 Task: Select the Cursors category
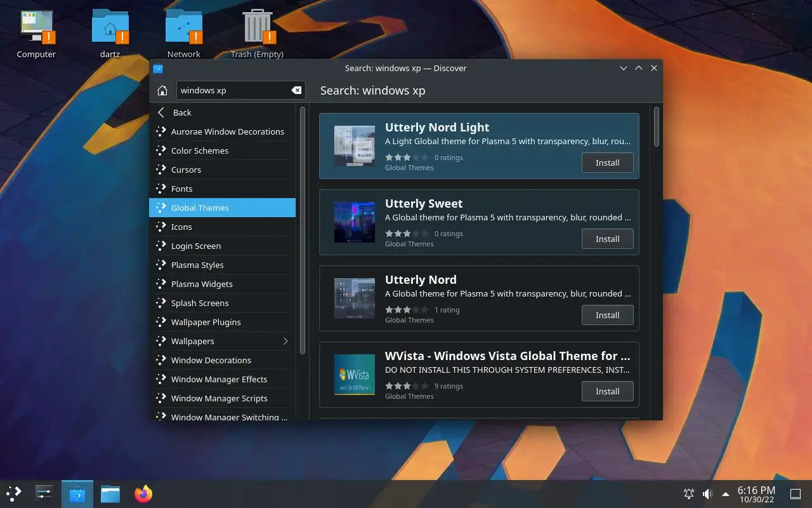click(222, 170)
